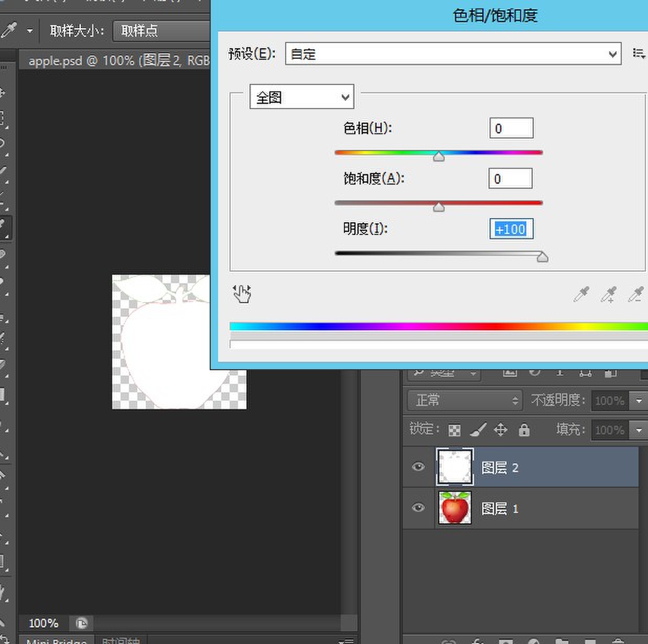Click the add-to-sample eyedropper in the dialog

pyautogui.click(x=609, y=295)
